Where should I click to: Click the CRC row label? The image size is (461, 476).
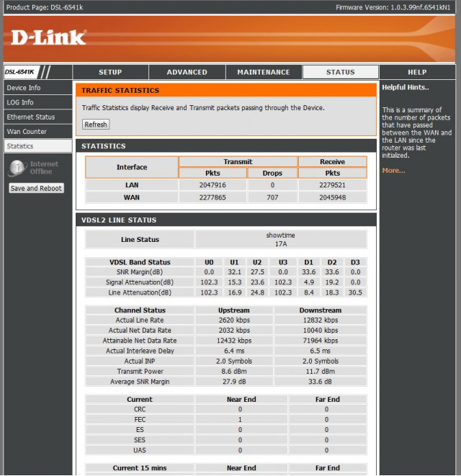[x=140, y=409]
